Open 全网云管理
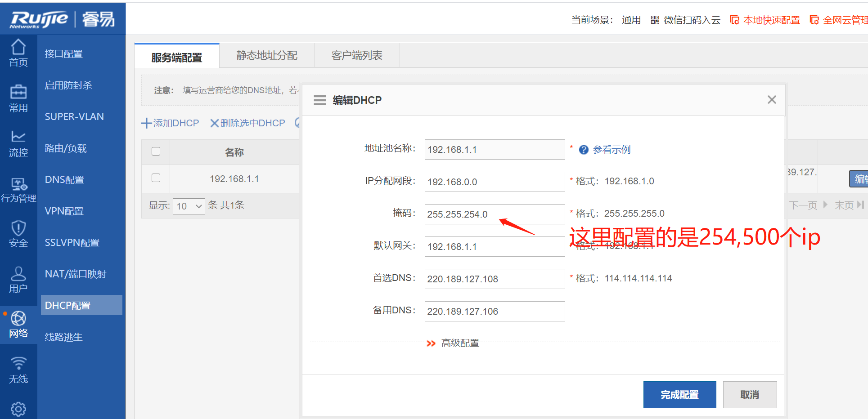 840,20
